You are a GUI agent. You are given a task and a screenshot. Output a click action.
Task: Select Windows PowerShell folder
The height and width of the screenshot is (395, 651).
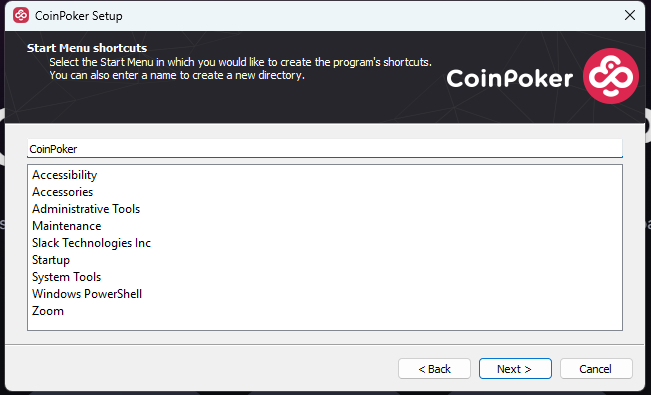[87, 294]
